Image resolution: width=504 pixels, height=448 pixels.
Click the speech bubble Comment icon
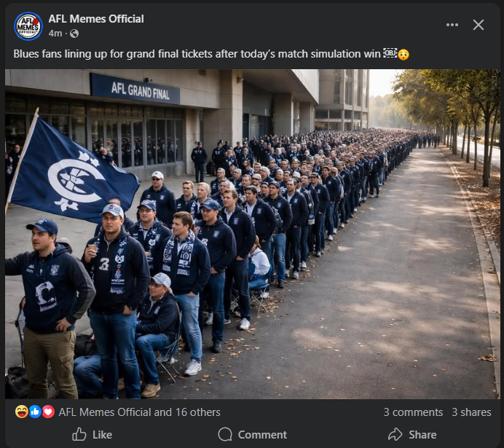(x=225, y=434)
